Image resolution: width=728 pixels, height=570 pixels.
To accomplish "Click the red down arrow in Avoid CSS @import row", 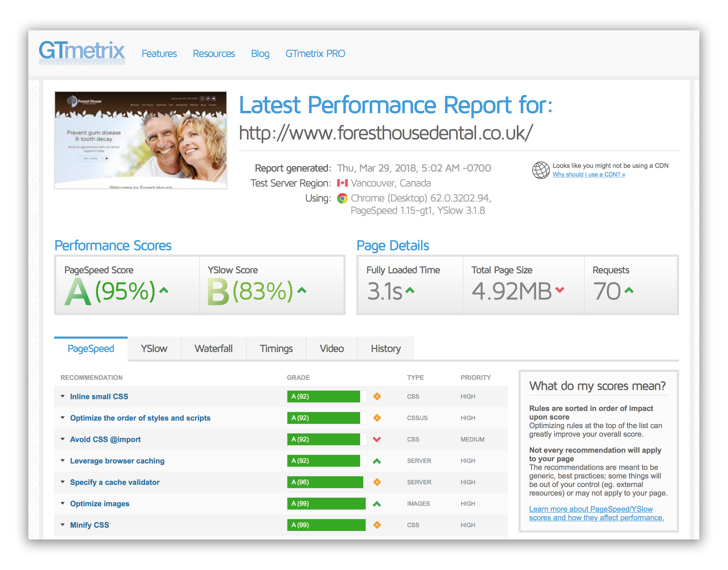I will [x=377, y=440].
